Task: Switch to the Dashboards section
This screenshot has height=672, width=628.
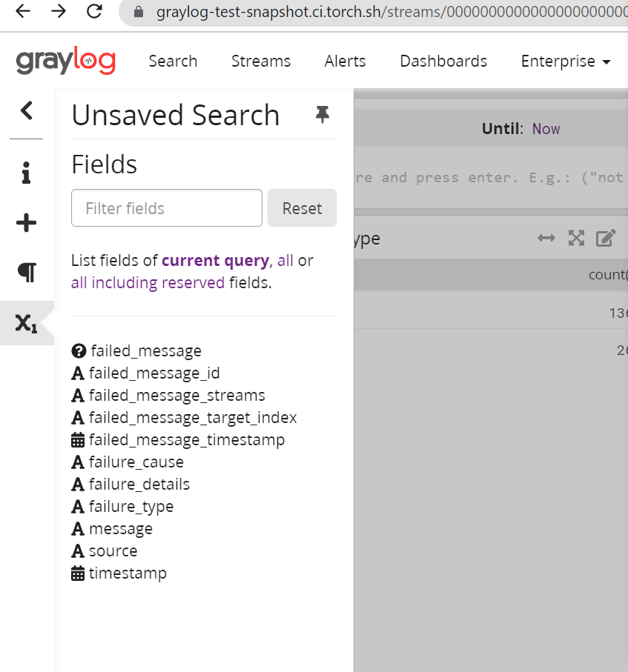Action: (x=443, y=61)
